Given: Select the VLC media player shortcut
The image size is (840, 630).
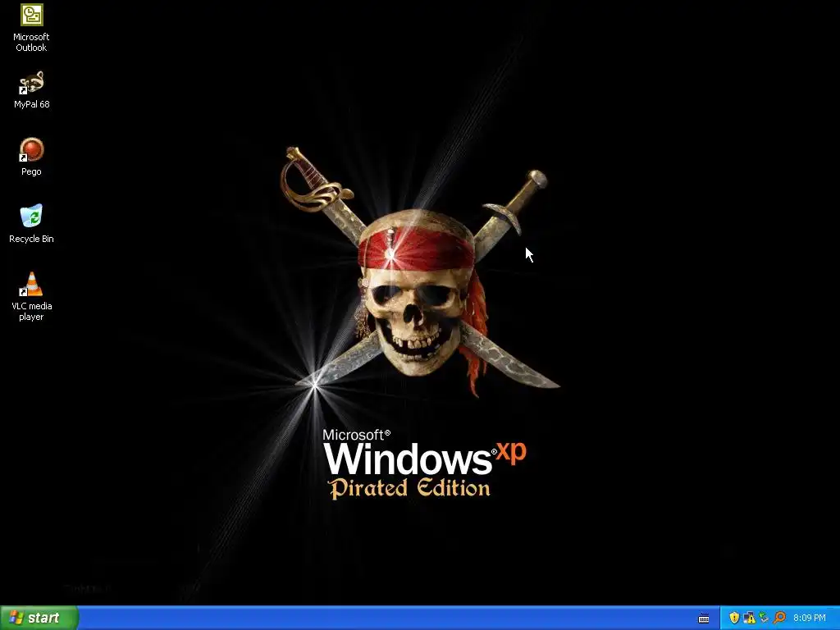Looking at the screenshot, I should (31, 296).
